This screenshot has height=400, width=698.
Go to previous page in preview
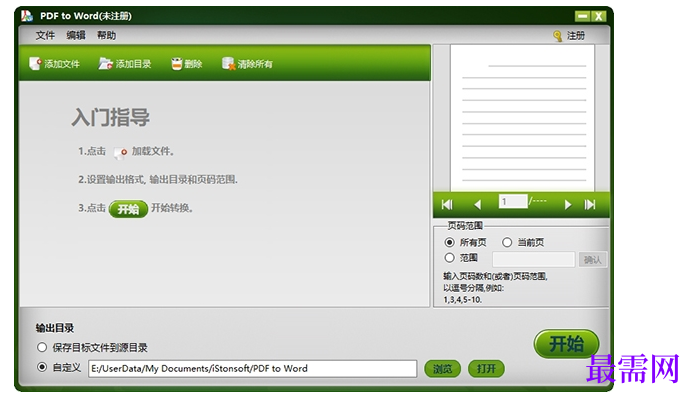[477, 204]
